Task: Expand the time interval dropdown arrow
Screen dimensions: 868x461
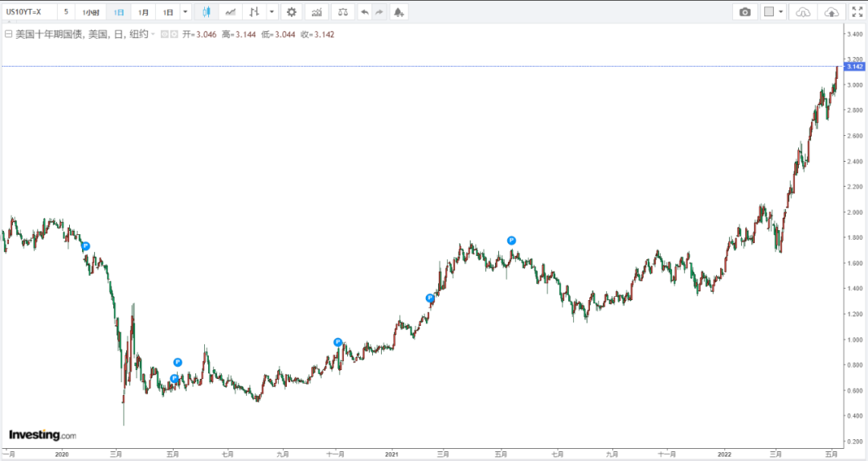Action: [x=186, y=12]
